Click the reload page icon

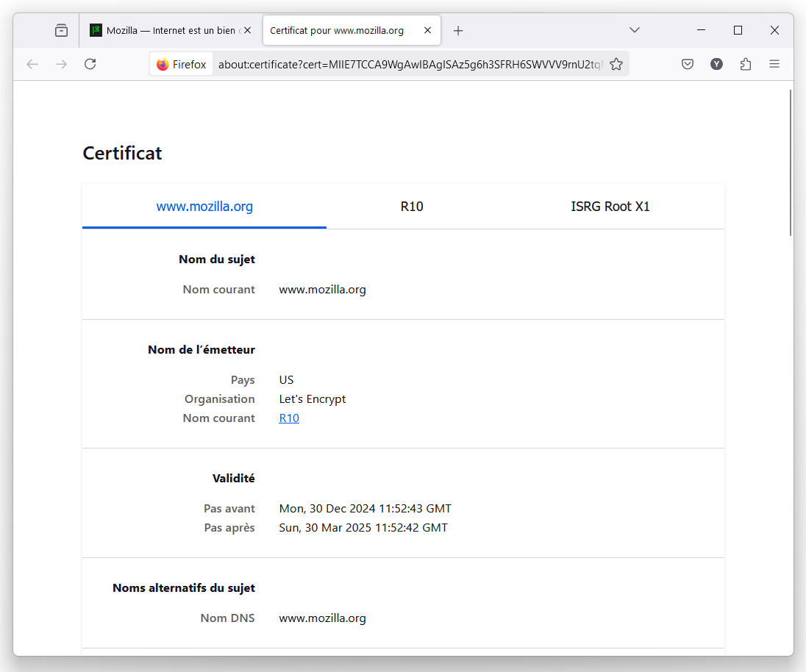(90, 64)
